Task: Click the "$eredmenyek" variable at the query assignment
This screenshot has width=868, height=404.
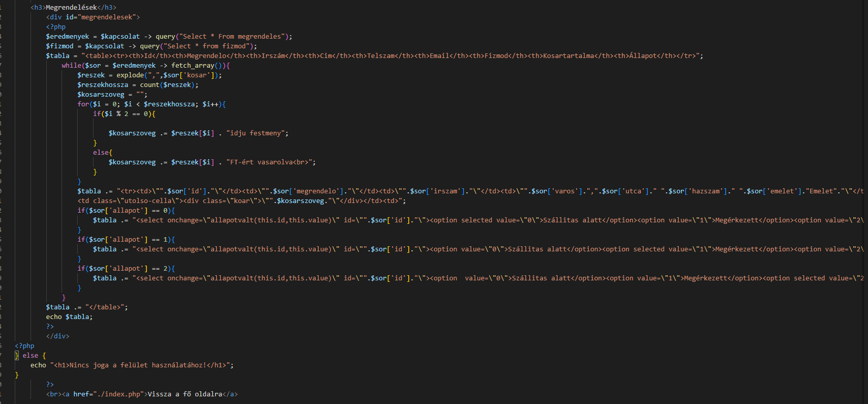Action: 68,37
